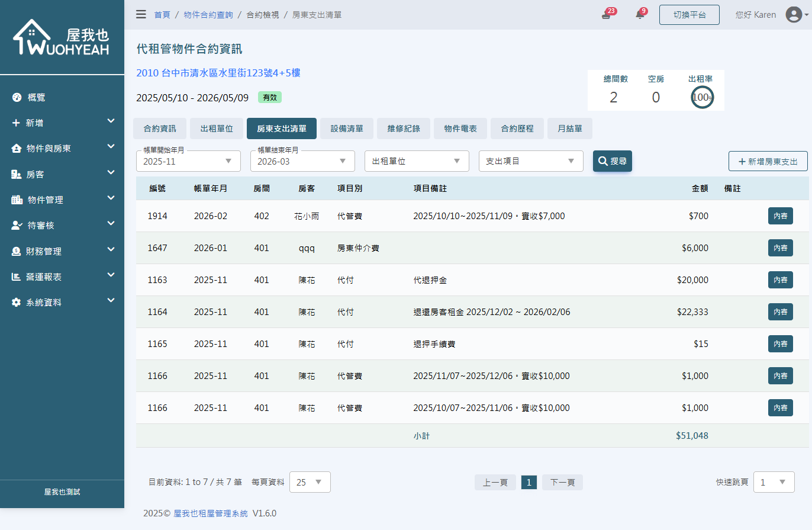Click 內容 for record 1914
812x530 pixels.
click(x=780, y=216)
